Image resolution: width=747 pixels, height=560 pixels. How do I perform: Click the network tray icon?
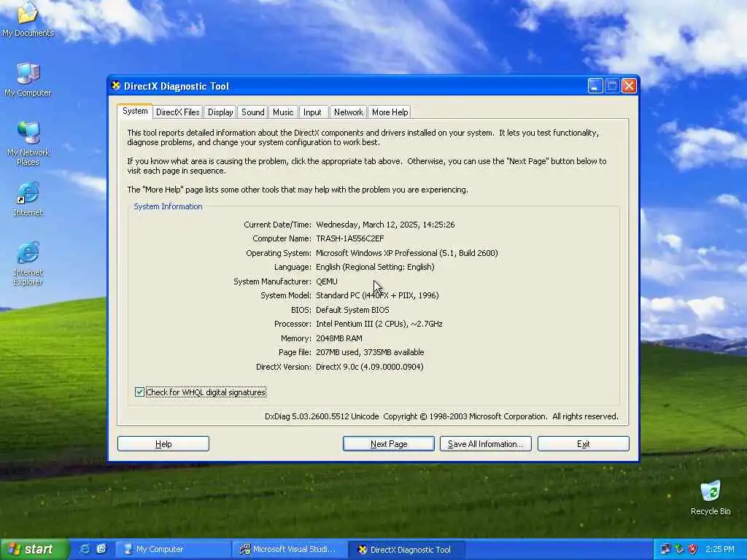click(665, 549)
